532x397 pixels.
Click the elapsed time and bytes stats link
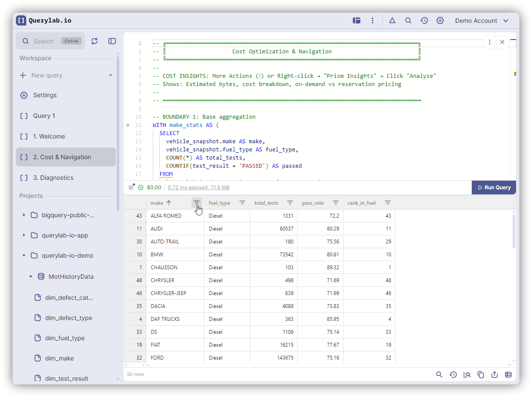click(x=198, y=188)
